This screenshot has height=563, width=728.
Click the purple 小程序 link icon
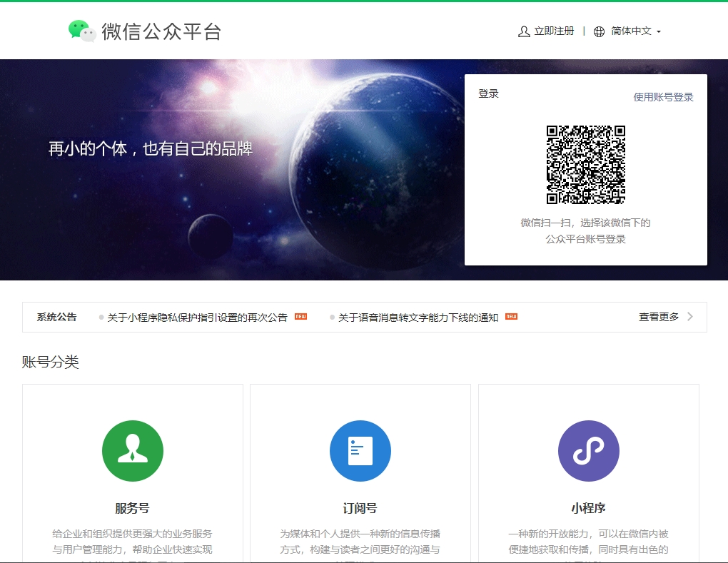588,451
